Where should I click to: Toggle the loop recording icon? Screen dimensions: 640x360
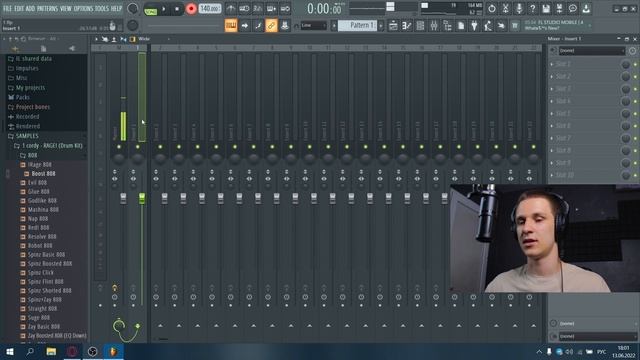tap(285, 9)
